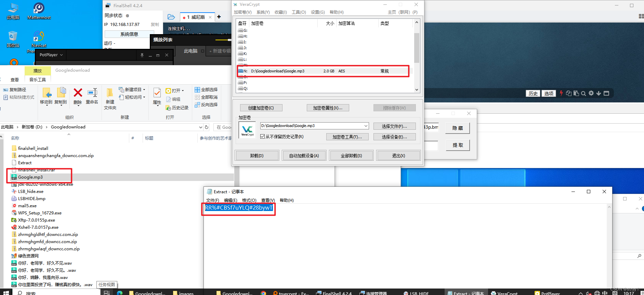The width and height of the screenshot is (644, 295).
Task: Click the Delete (删除) red X icon
Action: pos(78,93)
